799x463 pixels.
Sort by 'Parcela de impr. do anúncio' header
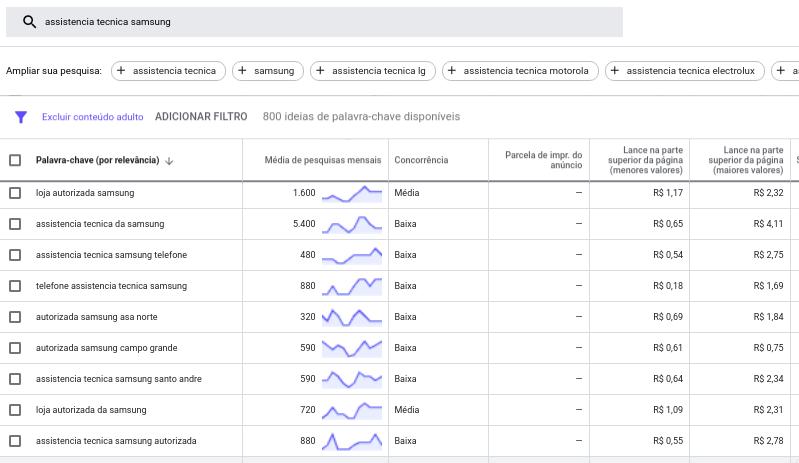pos(543,160)
